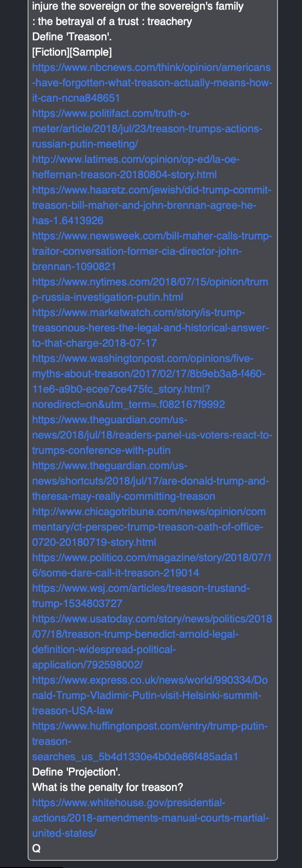Follow the washingtonpost.com five myths link
The image size is (302, 868).
coord(148,381)
